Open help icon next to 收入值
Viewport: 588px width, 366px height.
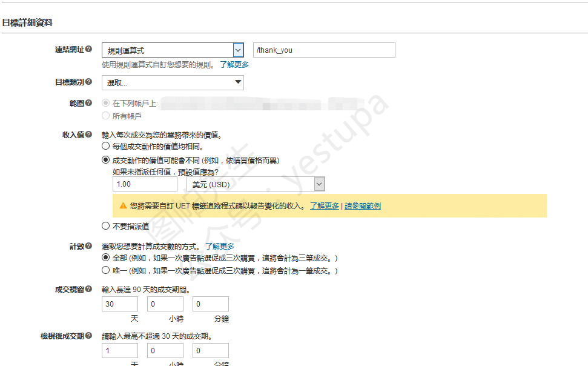click(88, 134)
